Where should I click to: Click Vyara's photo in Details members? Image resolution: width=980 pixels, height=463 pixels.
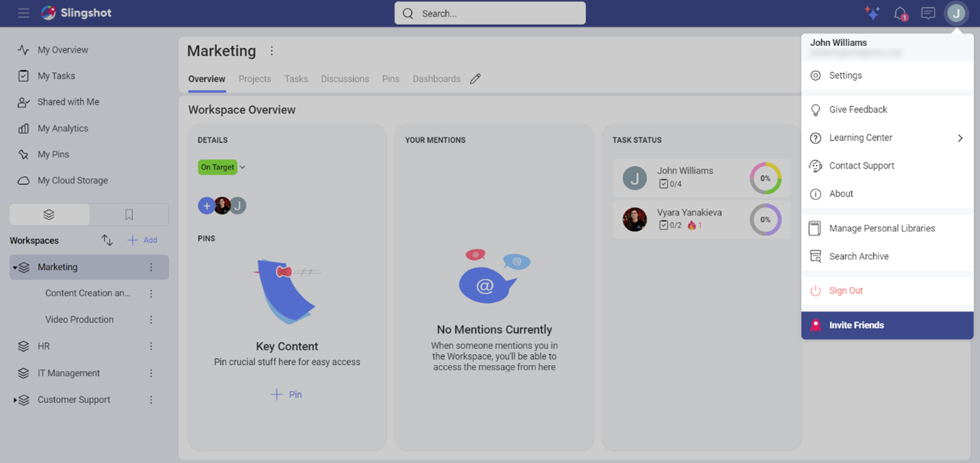pos(222,205)
